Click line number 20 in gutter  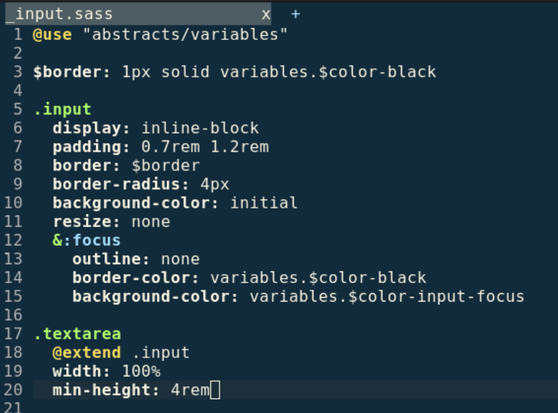tap(13, 390)
